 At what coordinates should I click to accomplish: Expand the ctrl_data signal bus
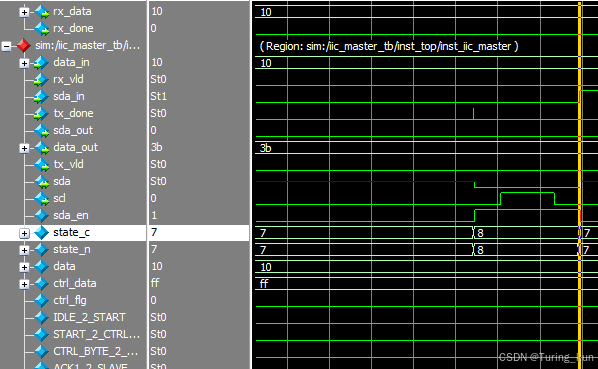click(x=24, y=284)
